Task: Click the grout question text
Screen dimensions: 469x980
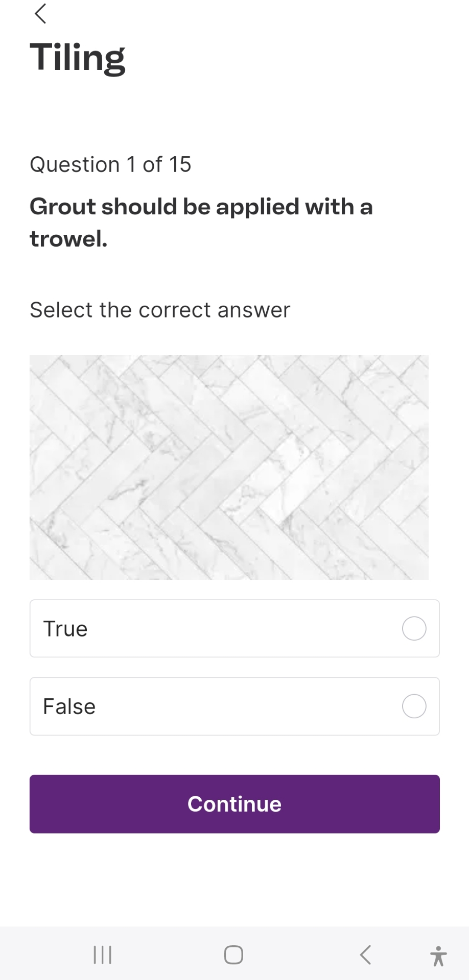Action: tap(201, 222)
